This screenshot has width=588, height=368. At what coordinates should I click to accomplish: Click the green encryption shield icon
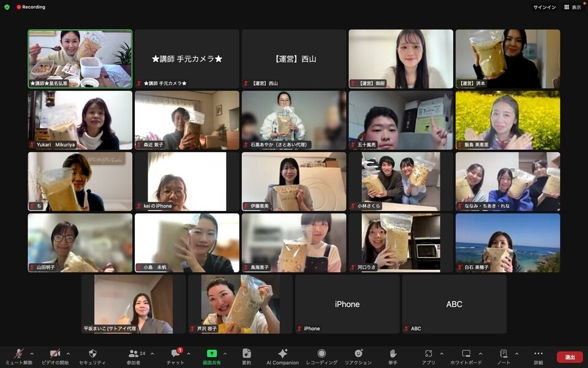[7, 7]
